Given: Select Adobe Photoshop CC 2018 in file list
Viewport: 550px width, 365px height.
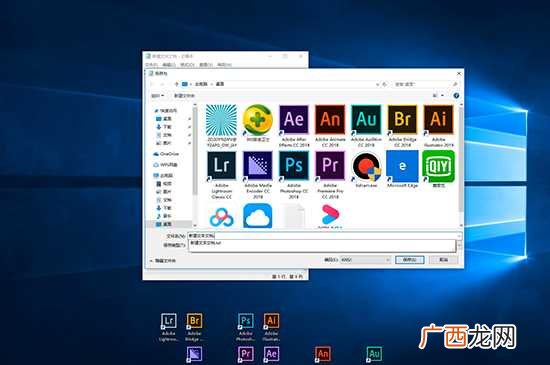Looking at the screenshot, I should pyautogui.click(x=294, y=175).
